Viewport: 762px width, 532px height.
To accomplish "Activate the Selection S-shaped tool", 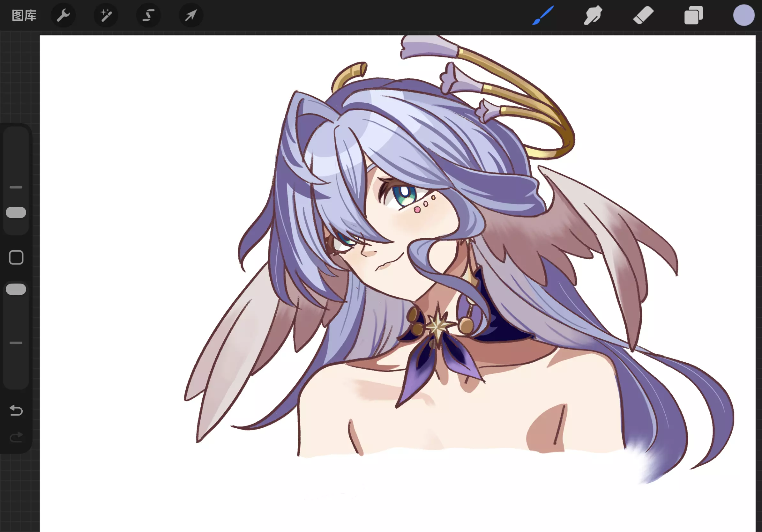I will (148, 16).
